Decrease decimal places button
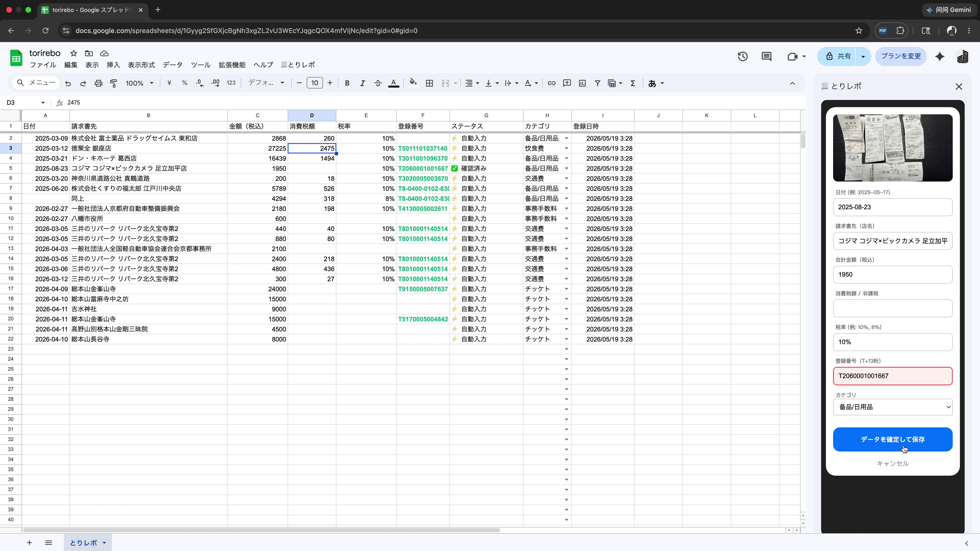 tap(200, 83)
